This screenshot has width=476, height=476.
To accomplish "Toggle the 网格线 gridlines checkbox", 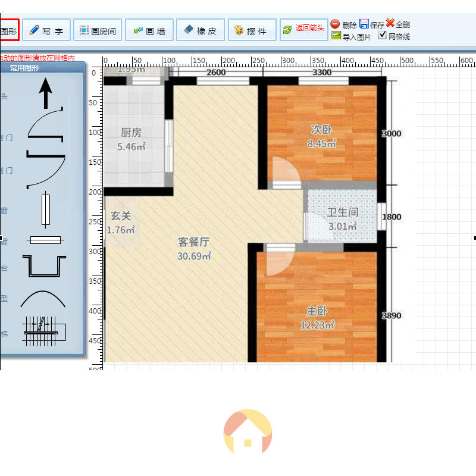I will [382, 35].
